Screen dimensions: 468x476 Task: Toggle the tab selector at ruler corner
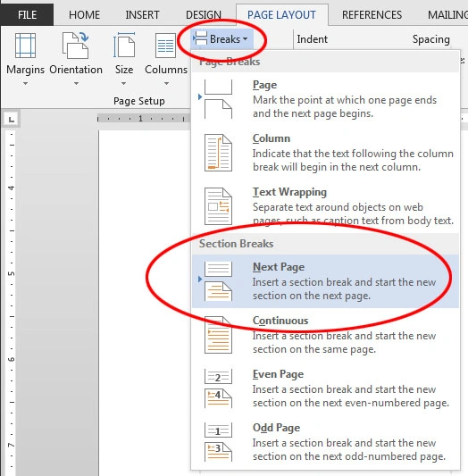coord(12,120)
